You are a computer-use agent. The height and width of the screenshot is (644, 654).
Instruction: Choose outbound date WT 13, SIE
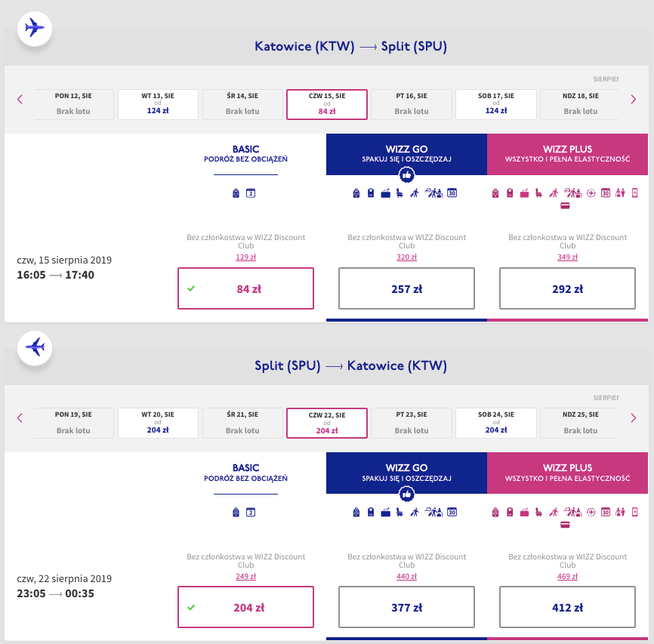point(158,104)
